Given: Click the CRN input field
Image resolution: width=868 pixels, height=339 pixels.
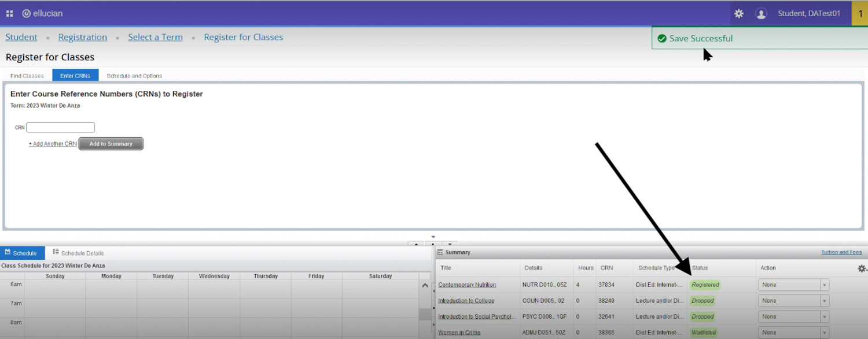Looking at the screenshot, I should (x=60, y=127).
